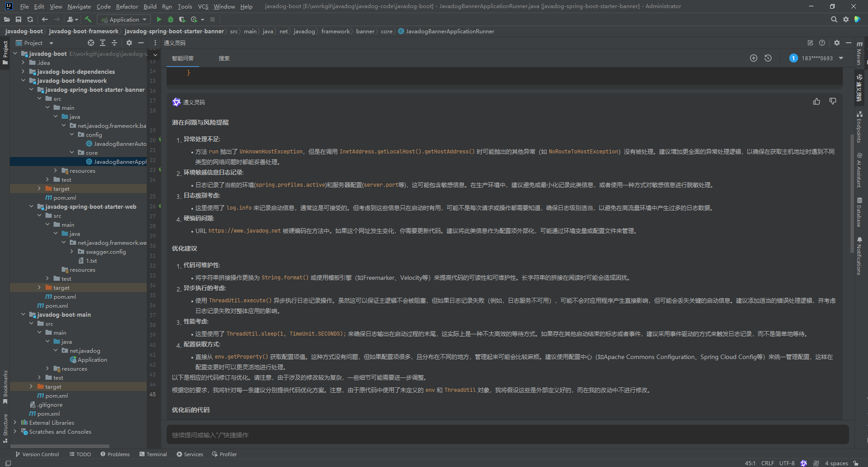The width and height of the screenshot is (868, 467).
Task: Open the File menu
Action: (x=24, y=6)
